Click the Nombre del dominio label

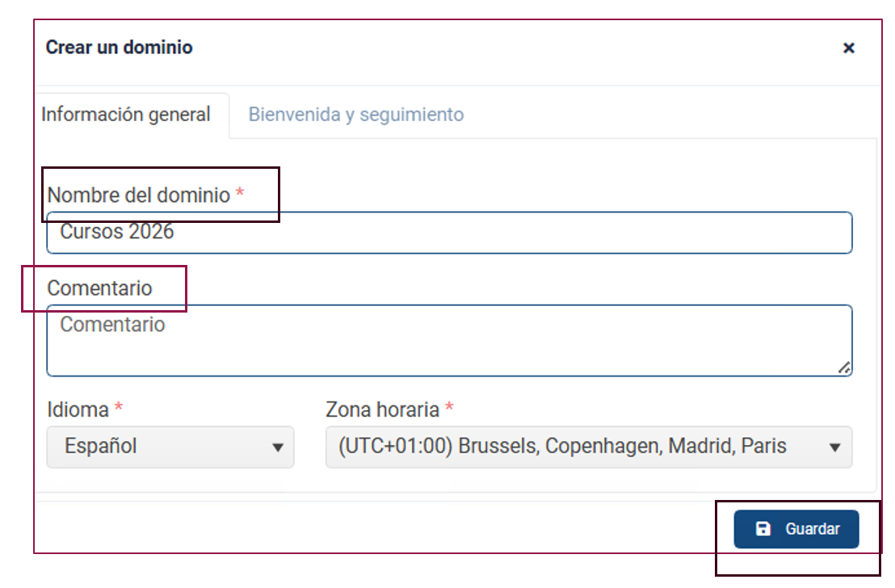[x=139, y=195]
